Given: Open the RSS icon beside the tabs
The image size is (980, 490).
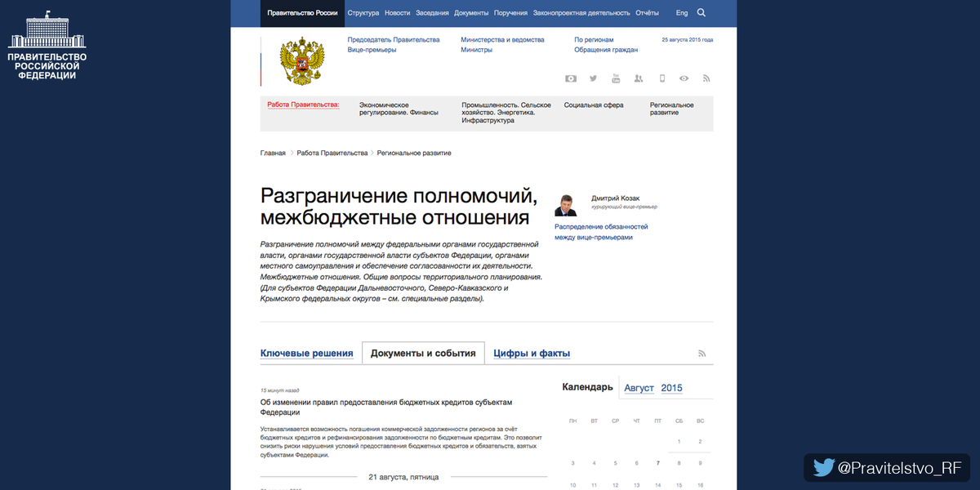Looking at the screenshot, I should [702, 354].
